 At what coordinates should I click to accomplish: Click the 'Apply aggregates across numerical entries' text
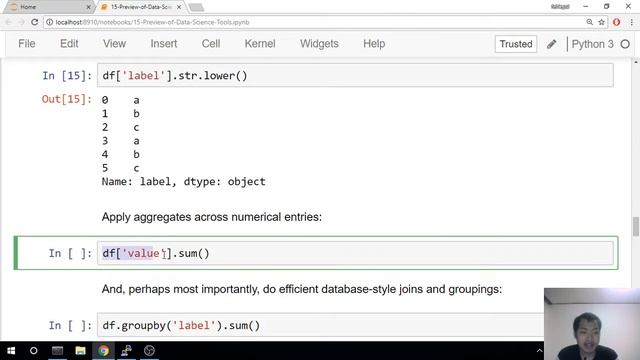click(211, 217)
